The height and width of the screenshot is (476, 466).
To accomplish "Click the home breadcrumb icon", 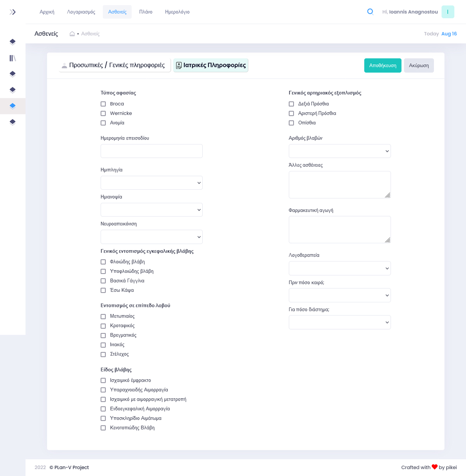I will click(x=72, y=34).
